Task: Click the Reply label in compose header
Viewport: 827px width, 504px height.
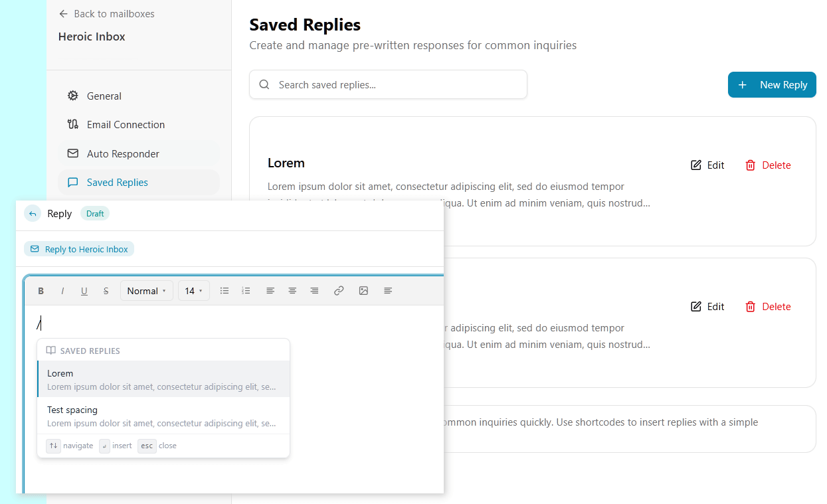Action: pyautogui.click(x=60, y=213)
